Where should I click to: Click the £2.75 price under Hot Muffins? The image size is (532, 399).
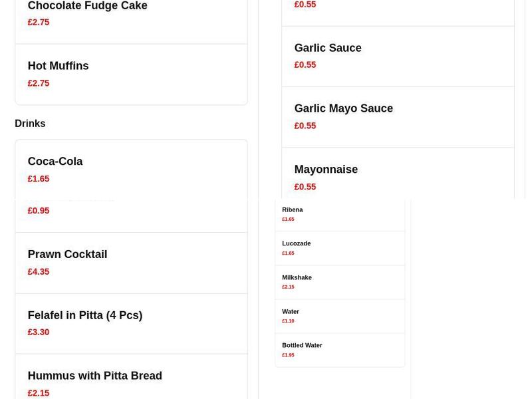point(38,83)
